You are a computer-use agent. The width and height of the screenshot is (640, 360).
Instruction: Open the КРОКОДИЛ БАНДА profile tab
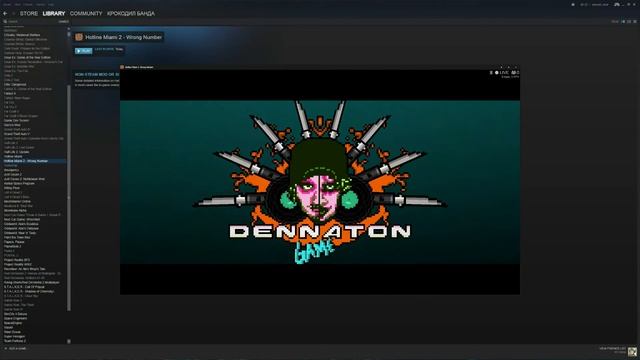pos(131,13)
